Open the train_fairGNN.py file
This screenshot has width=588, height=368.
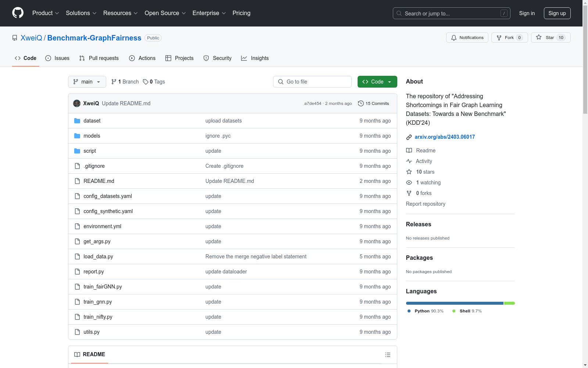point(103,287)
